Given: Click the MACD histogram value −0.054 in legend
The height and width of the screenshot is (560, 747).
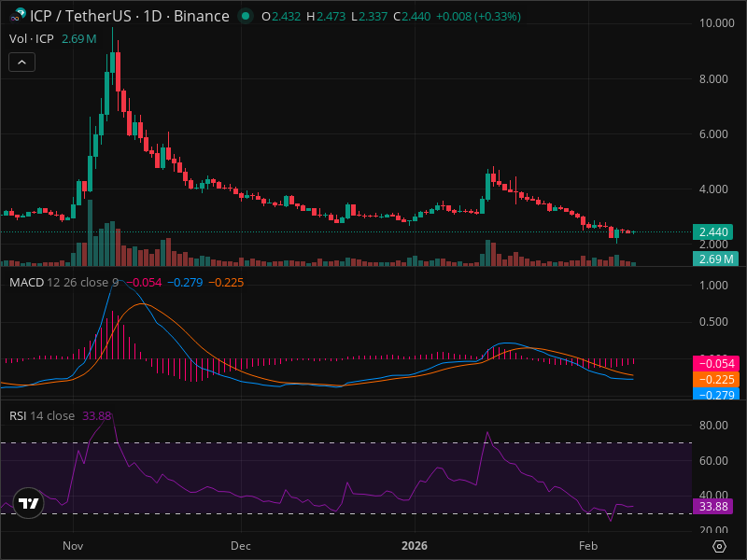Looking at the screenshot, I should (x=144, y=283).
